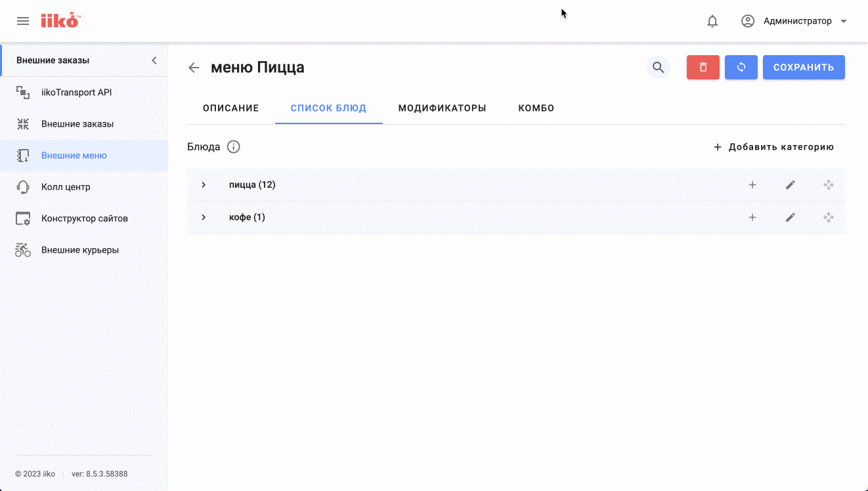Edit the пицца category with pencil
This screenshot has width=868, height=491.
[x=791, y=185]
